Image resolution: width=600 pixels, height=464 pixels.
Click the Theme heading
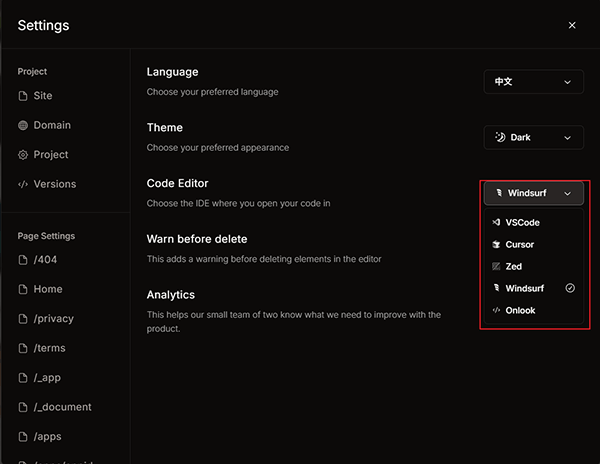[x=165, y=127]
